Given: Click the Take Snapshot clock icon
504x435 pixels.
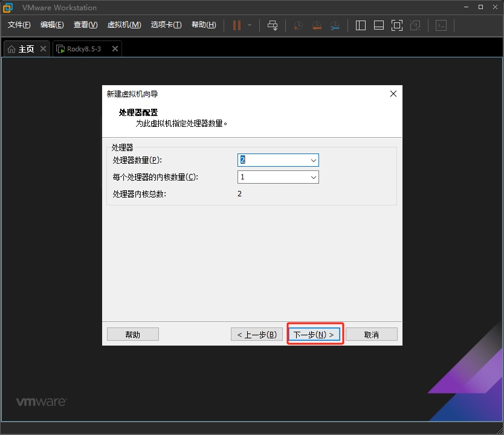Looking at the screenshot, I should (x=298, y=25).
